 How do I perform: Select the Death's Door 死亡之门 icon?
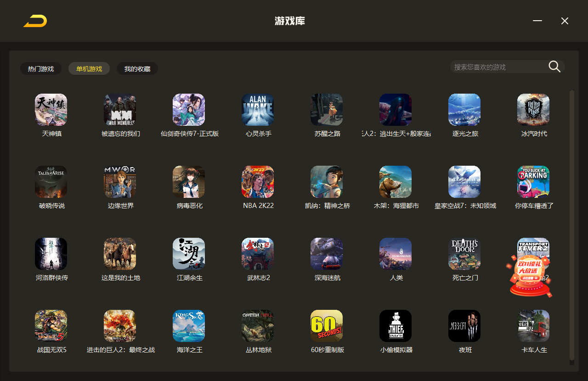464,254
